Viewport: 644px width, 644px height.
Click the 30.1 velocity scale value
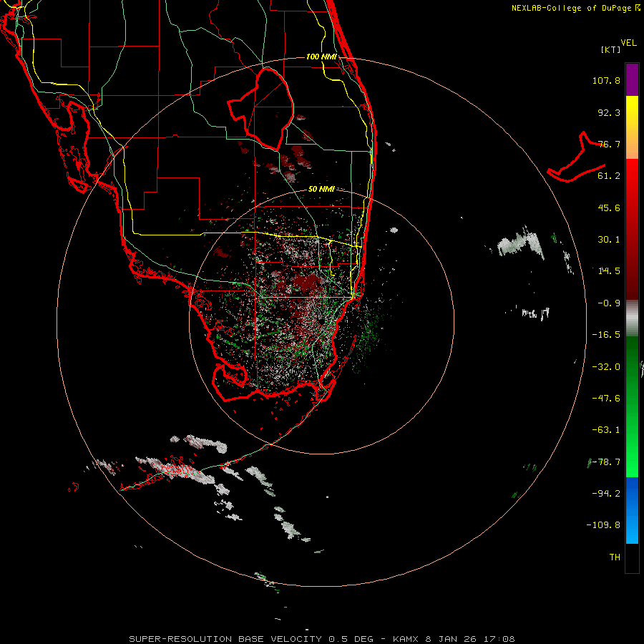[x=609, y=240]
